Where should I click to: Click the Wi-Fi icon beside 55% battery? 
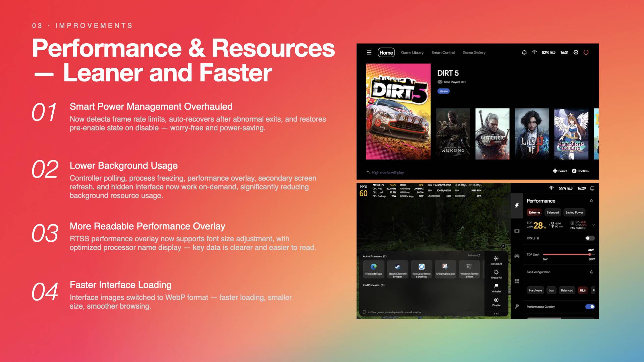(x=551, y=188)
